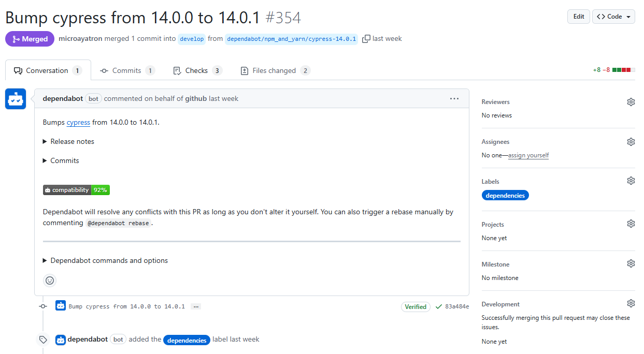
Task: Open the Bump cypress commit message link
Action: (x=126, y=306)
